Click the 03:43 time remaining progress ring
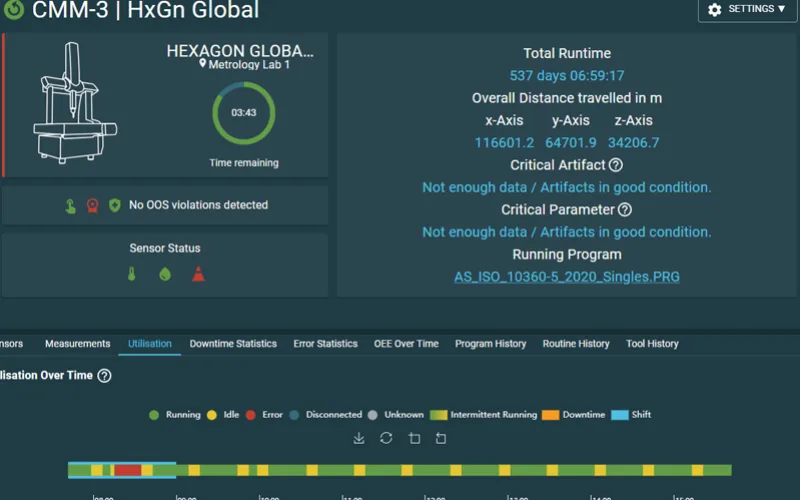800x500 pixels. coord(244,113)
